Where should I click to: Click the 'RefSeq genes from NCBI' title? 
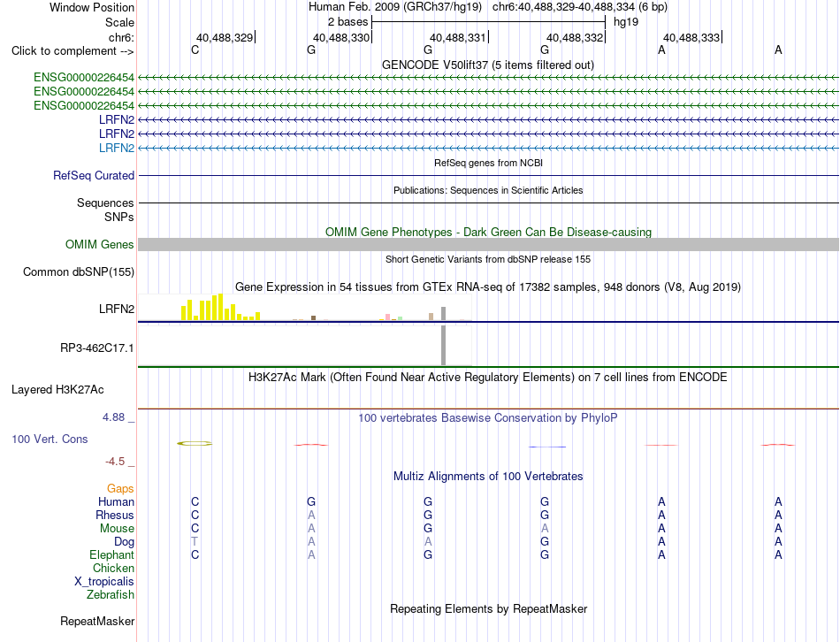click(x=488, y=163)
